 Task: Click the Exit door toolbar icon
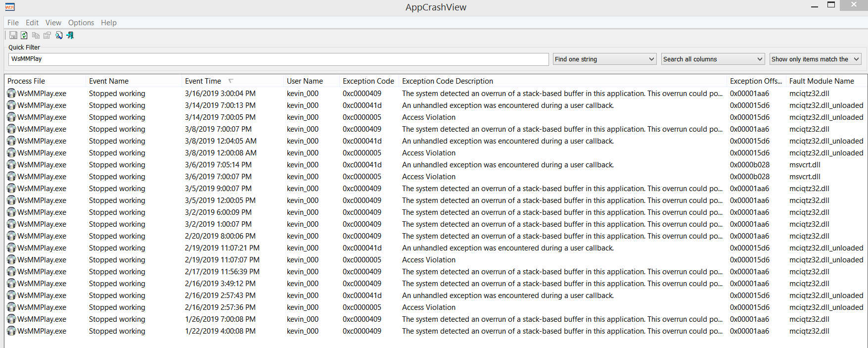click(70, 35)
